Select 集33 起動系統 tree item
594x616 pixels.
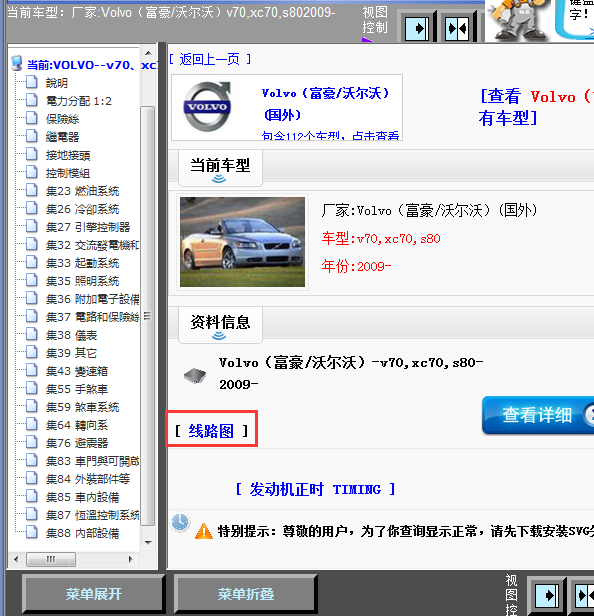[82, 263]
